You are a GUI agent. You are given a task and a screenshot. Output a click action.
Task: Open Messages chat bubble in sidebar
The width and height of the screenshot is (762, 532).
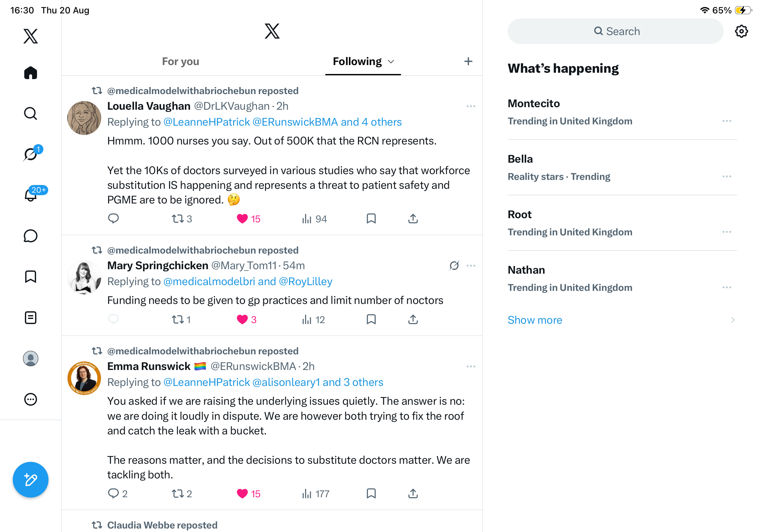click(31, 236)
